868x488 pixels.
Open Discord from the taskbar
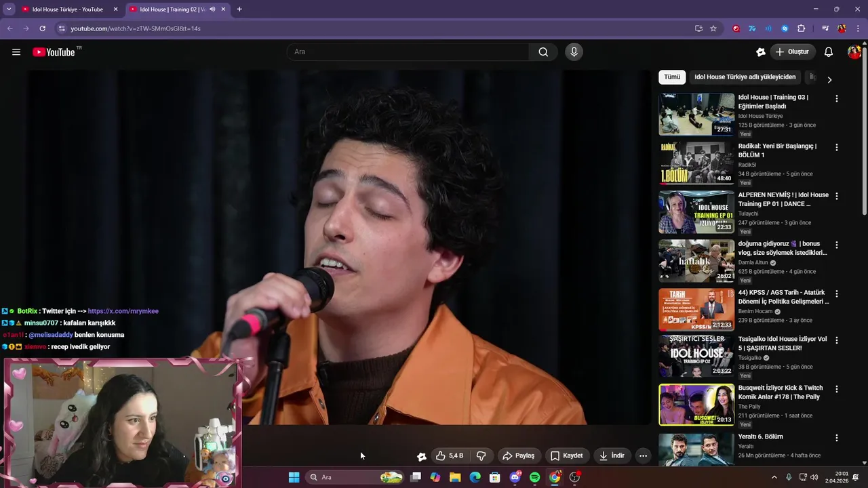pos(515,477)
